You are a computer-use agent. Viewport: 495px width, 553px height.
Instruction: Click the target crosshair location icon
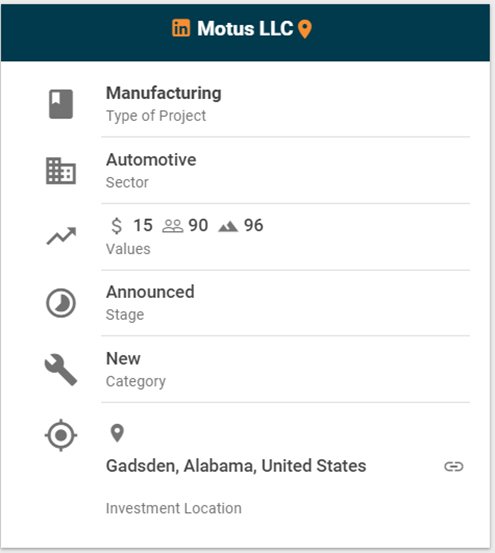[x=61, y=435]
